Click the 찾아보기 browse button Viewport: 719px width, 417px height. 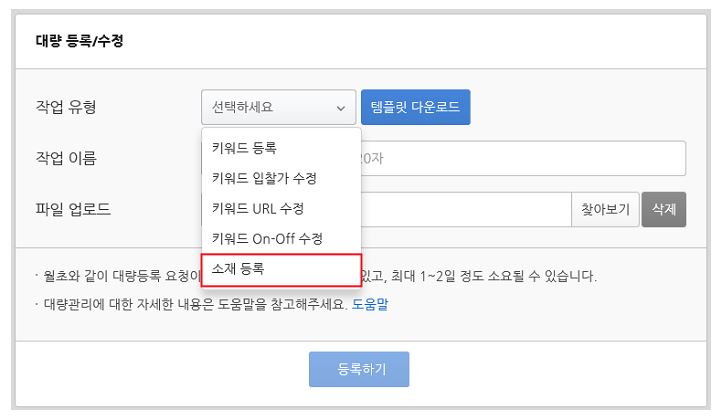605,210
